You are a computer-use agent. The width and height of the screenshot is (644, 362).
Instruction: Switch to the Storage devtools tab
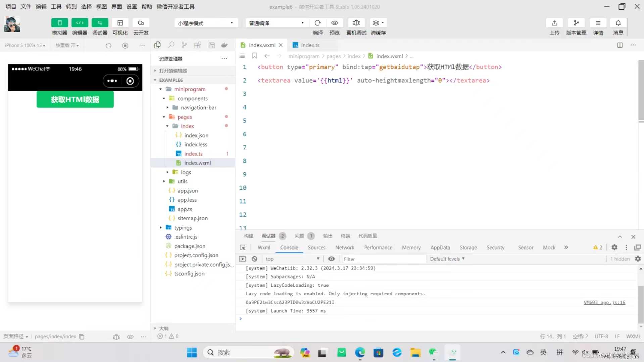[x=468, y=248]
